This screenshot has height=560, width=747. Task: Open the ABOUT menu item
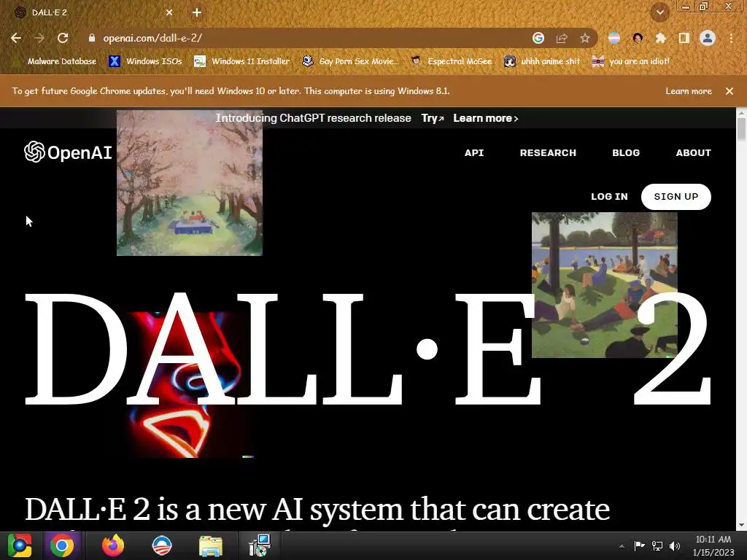click(693, 153)
